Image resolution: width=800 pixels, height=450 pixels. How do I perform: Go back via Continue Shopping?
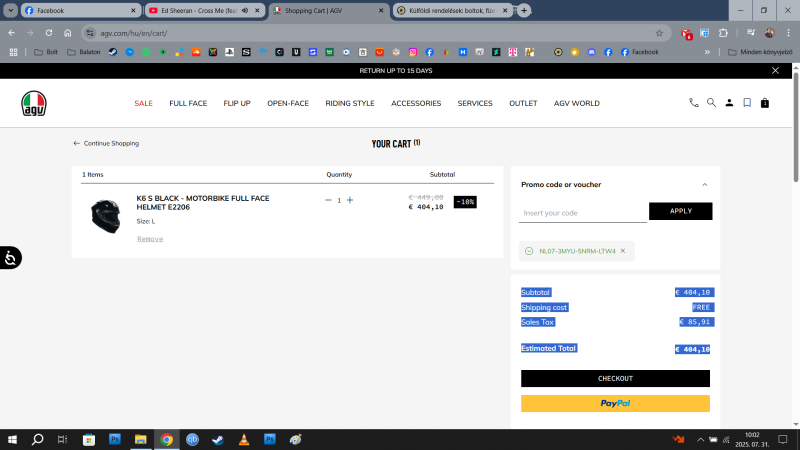point(106,143)
